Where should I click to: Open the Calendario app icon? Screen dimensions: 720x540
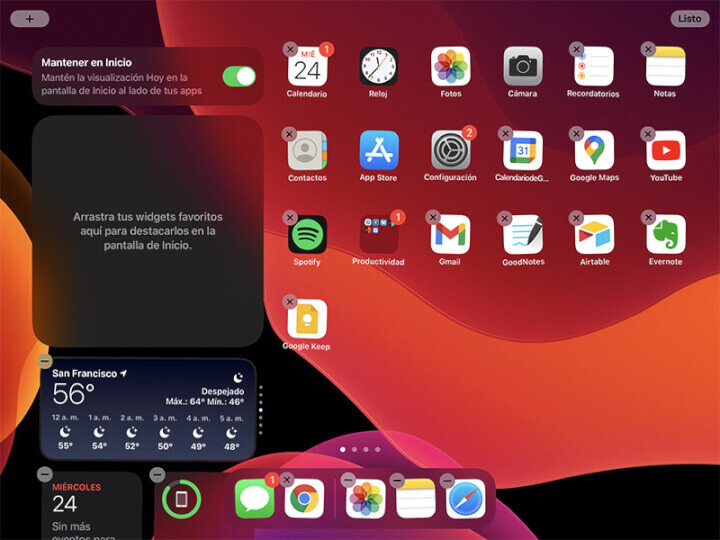point(307,67)
